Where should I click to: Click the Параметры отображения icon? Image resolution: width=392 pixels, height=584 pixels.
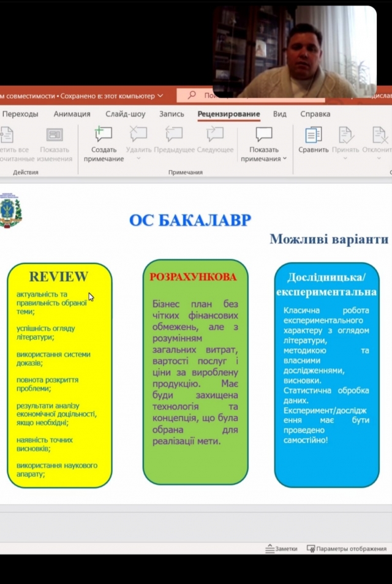coord(311,548)
